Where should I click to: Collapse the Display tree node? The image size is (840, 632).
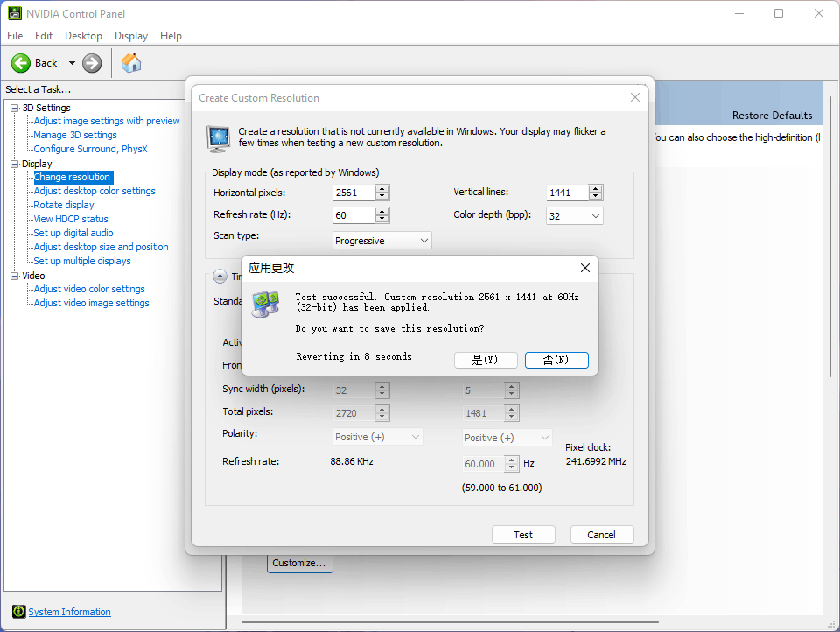15,164
